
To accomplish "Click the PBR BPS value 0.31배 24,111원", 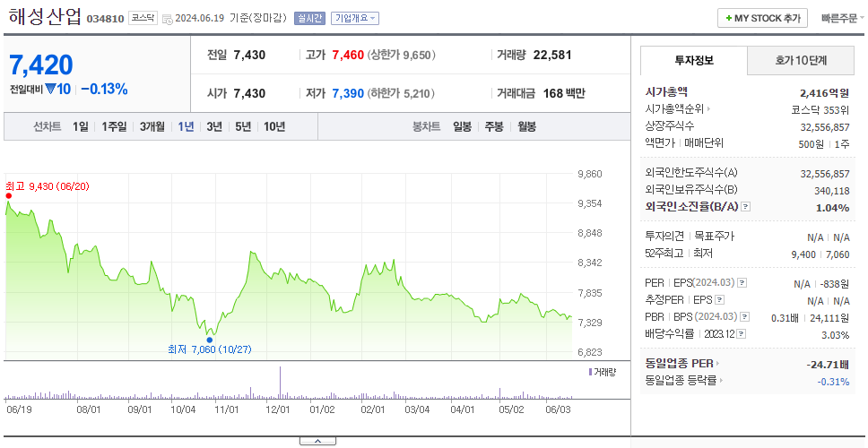I will pyautogui.click(x=811, y=318).
